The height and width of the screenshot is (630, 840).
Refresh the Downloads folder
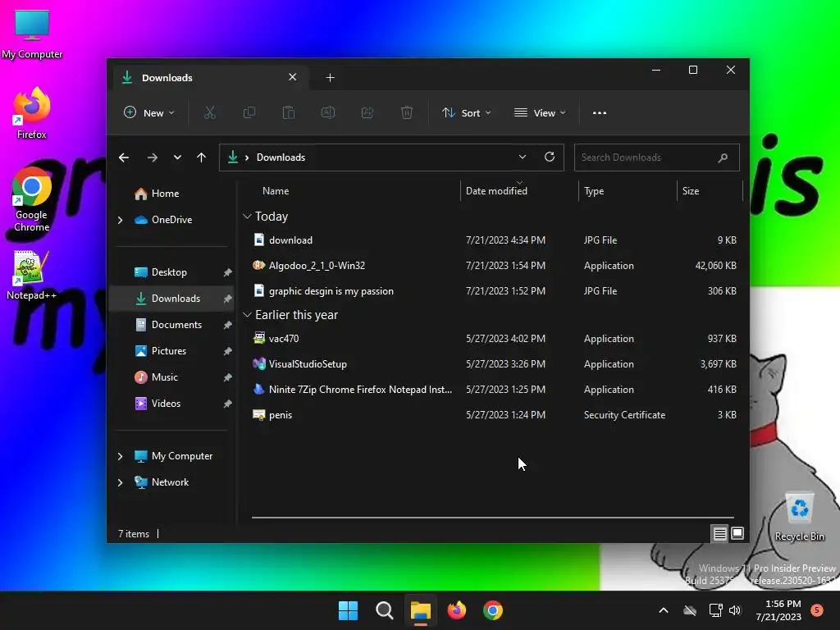point(550,157)
